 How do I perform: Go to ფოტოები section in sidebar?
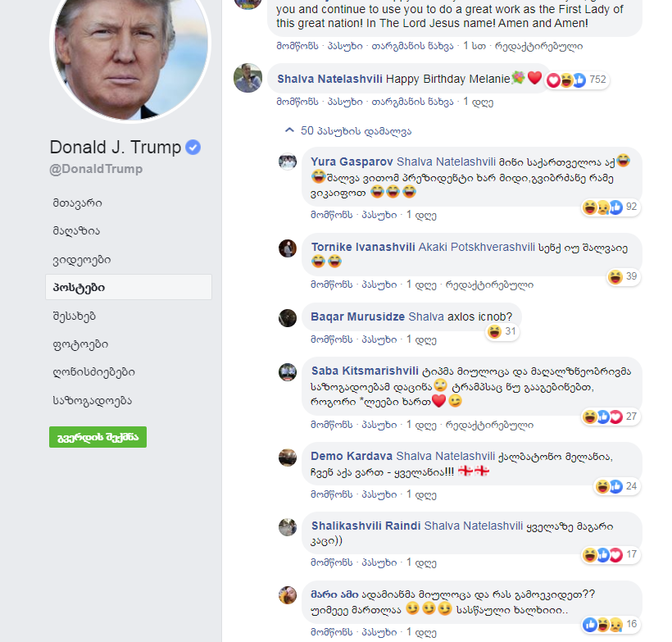[x=80, y=344]
